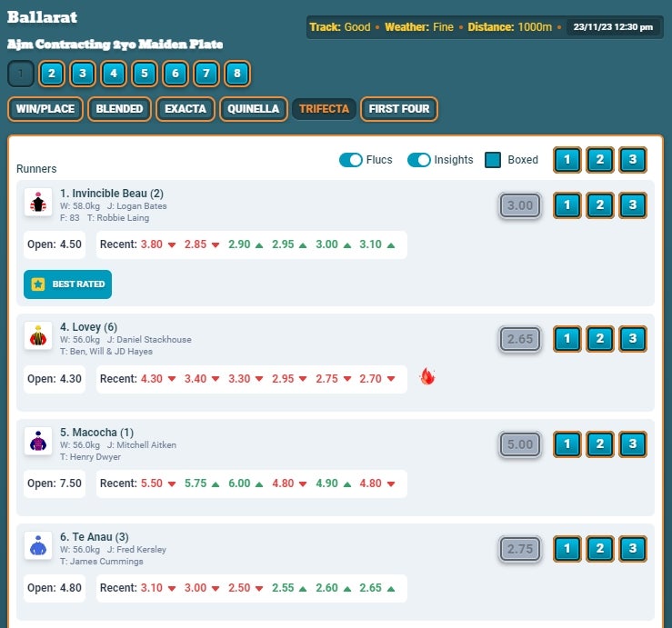The height and width of the screenshot is (628, 672).
Task: Pick Lovey for 3rd place
Action: coord(633,339)
